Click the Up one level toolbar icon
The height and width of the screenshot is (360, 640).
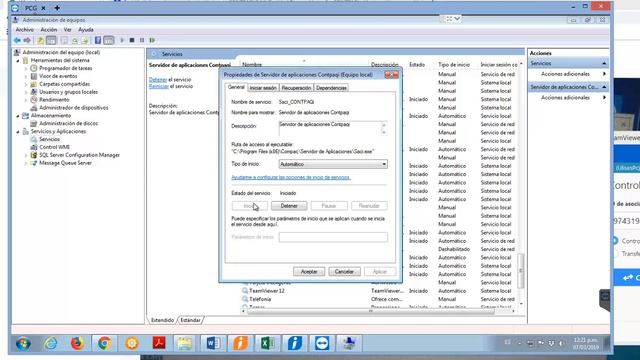pyautogui.click(x=40, y=40)
